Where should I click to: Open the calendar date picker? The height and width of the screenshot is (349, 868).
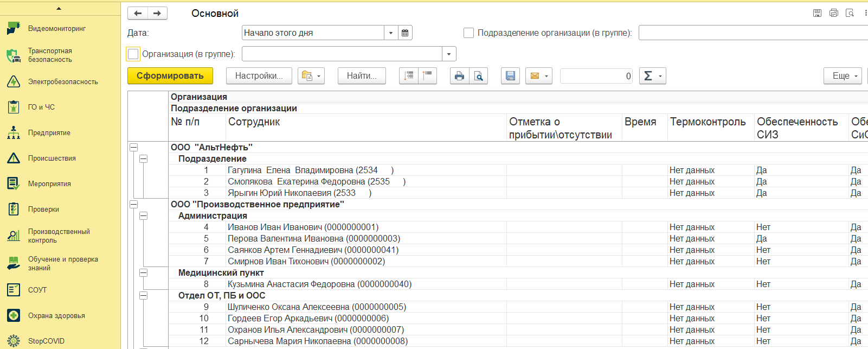(405, 33)
